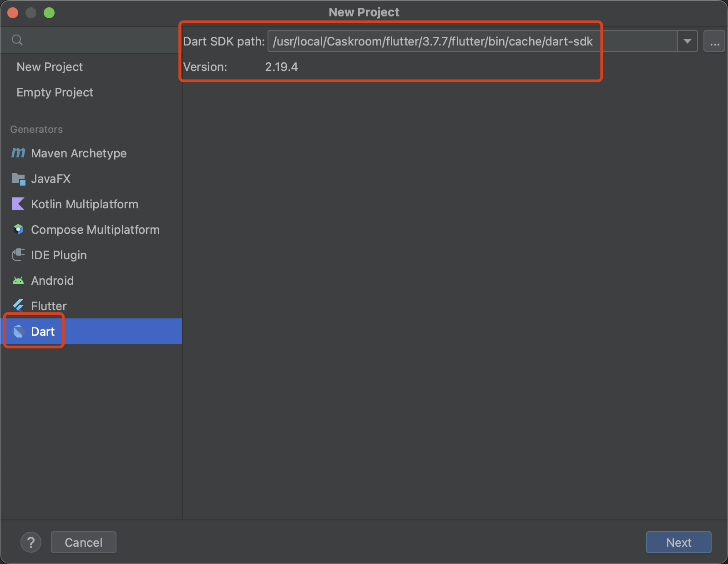The width and height of the screenshot is (728, 564).
Task: Open help with question mark button
Action: pos(31,542)
